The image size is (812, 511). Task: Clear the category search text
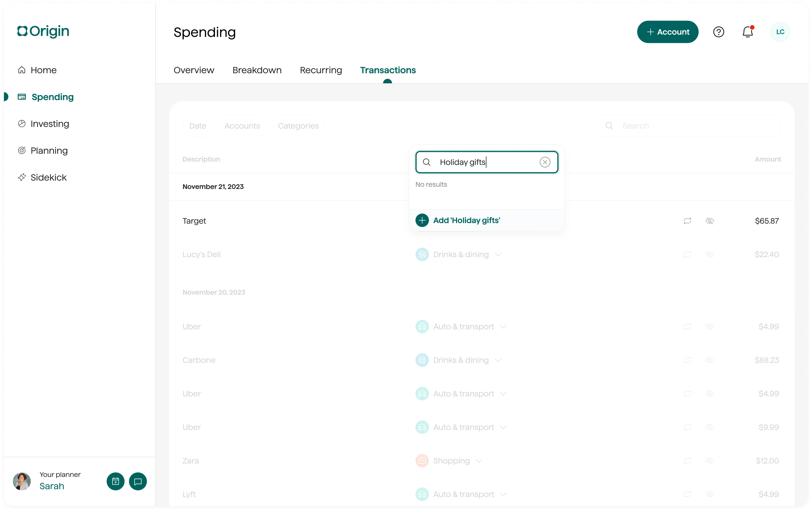tap(545, 162)
